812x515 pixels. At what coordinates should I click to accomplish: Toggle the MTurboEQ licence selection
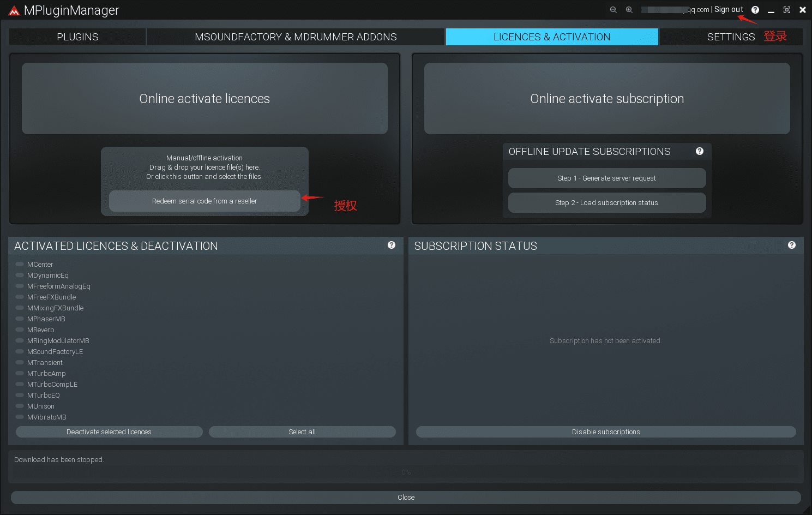20,395
